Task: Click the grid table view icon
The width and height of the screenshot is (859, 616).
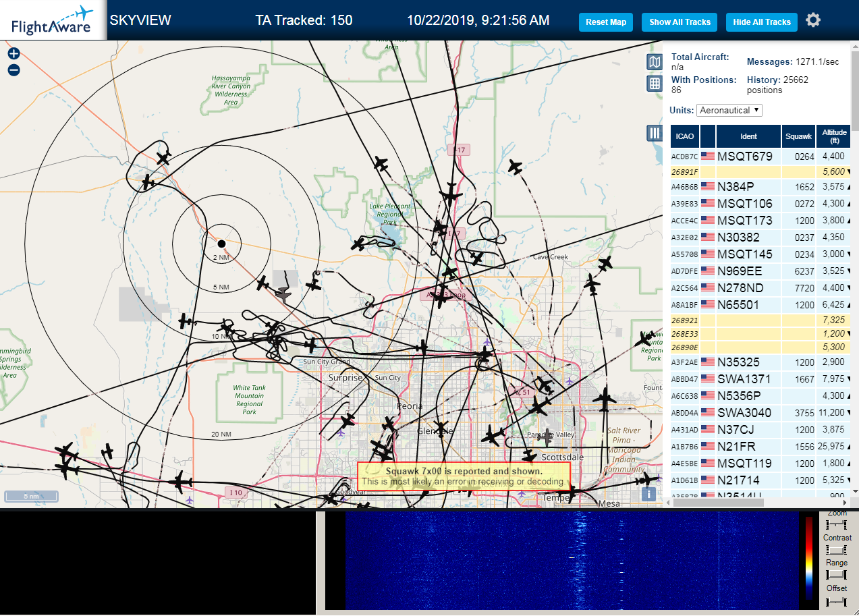Action: 654,84
